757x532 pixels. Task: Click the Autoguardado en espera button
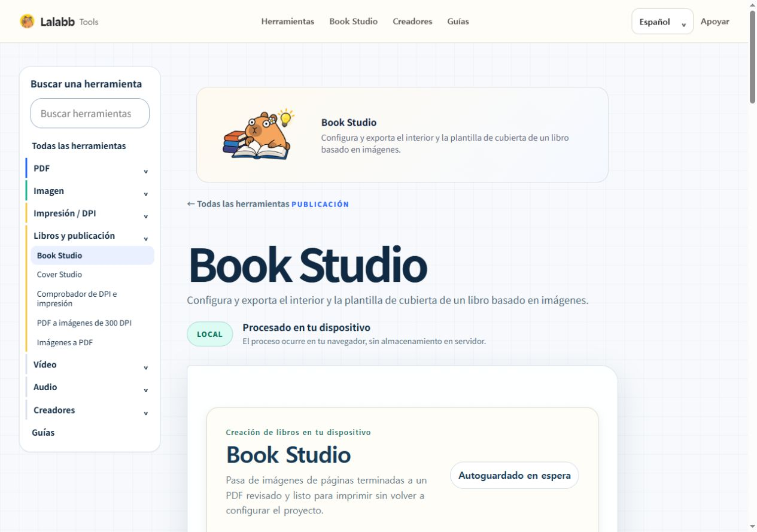tap(515, 475)
